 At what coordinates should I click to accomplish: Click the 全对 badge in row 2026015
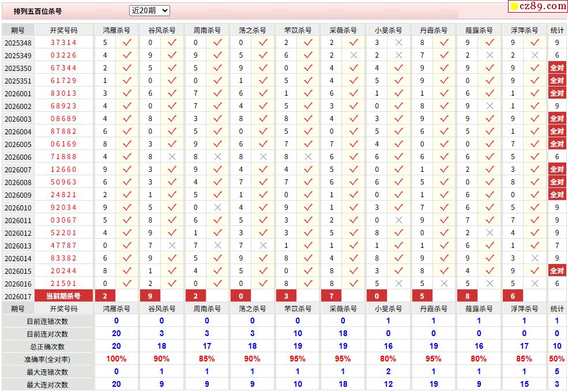pyautogui.click(x=557, y=270)
